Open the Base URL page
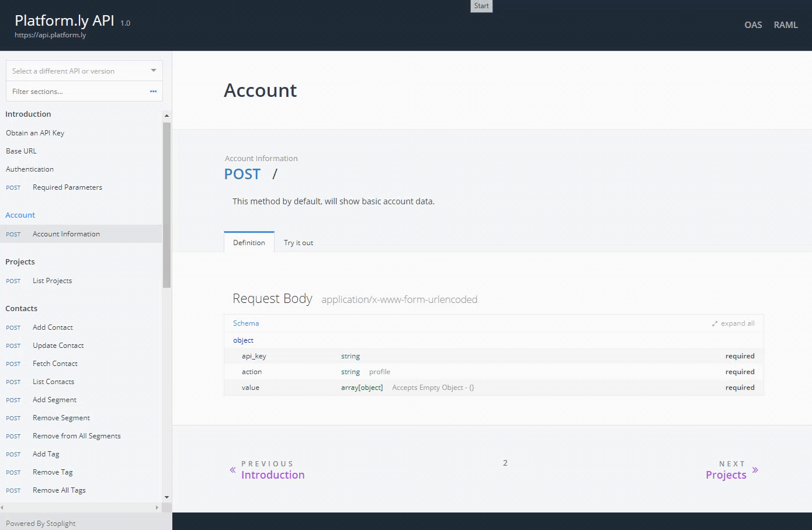 [x=21, y=151]
